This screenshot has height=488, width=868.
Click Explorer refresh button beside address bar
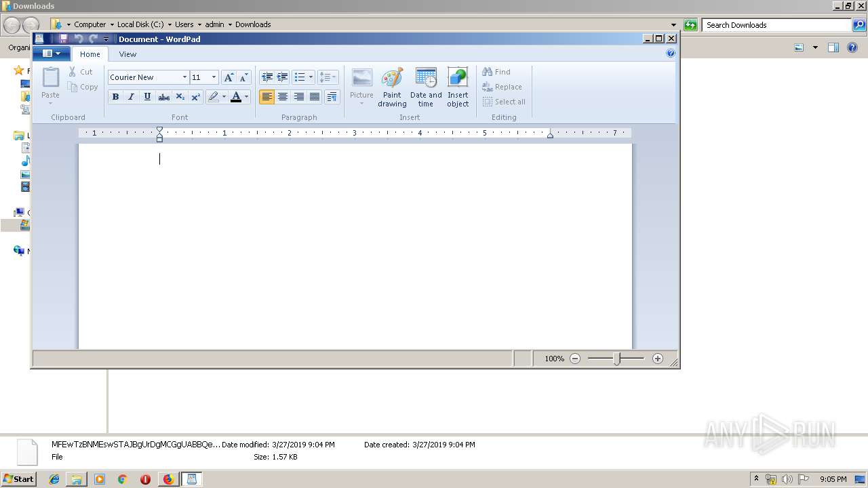pyautogui.click(x=690, y=25)
